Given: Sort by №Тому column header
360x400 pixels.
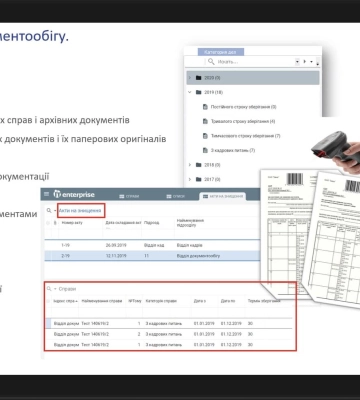Looking at the screenshot, I should (135, 301).
